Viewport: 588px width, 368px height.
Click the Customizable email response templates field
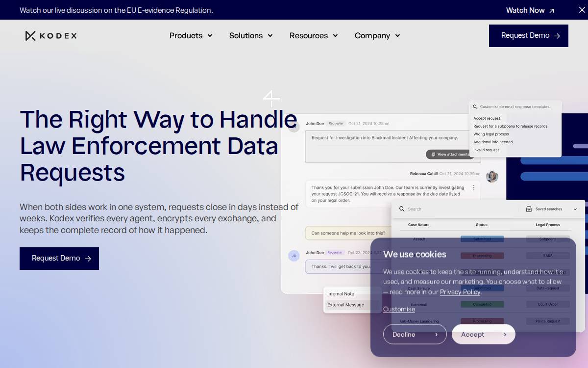pos(515,106)
